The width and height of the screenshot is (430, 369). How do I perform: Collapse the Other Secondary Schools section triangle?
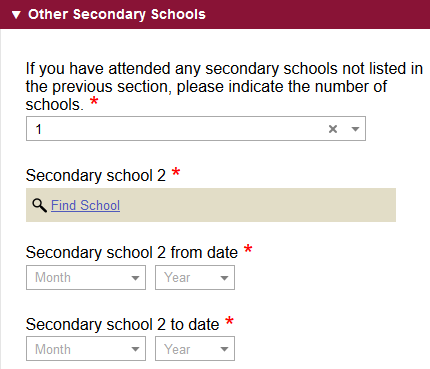(16, 15)
